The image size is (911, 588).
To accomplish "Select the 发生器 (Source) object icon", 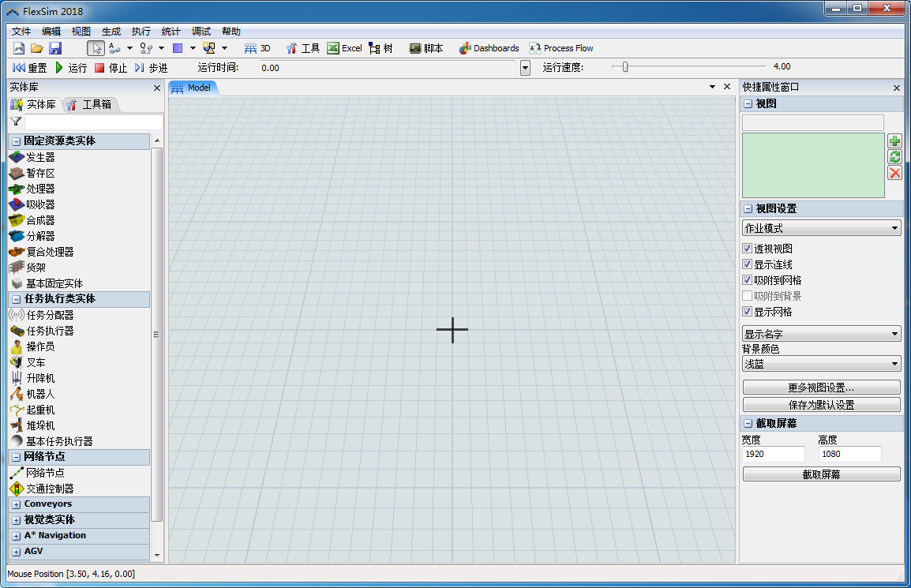I will [x=17, y=157].
